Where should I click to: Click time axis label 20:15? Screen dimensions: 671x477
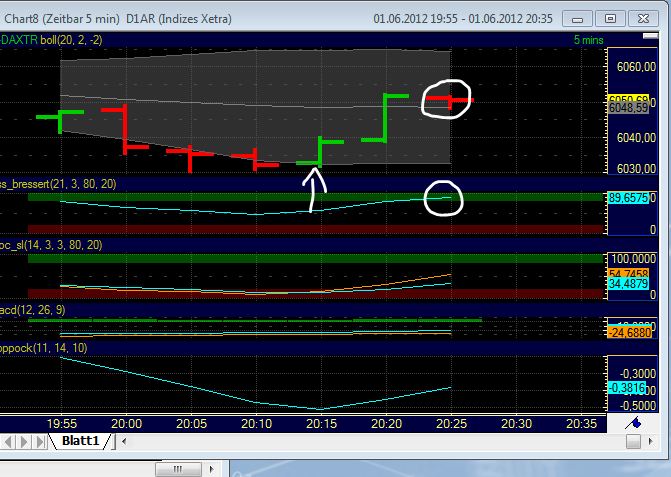[x=321, y=424]
